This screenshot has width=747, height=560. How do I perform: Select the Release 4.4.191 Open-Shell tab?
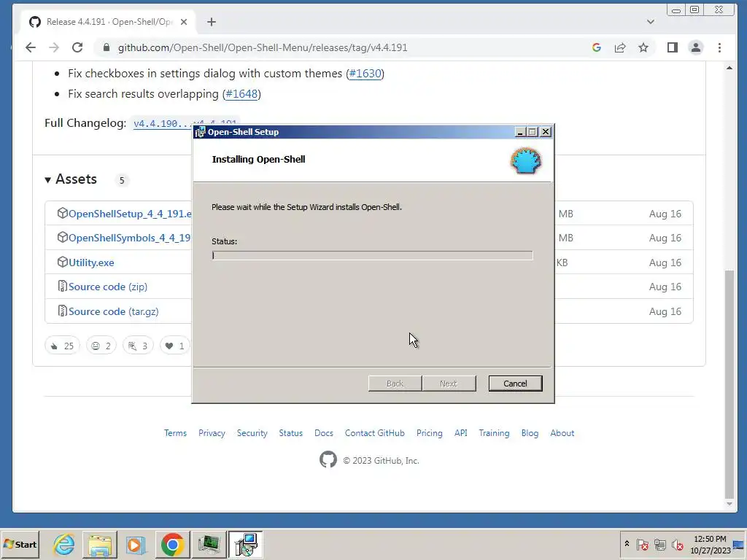108,22
